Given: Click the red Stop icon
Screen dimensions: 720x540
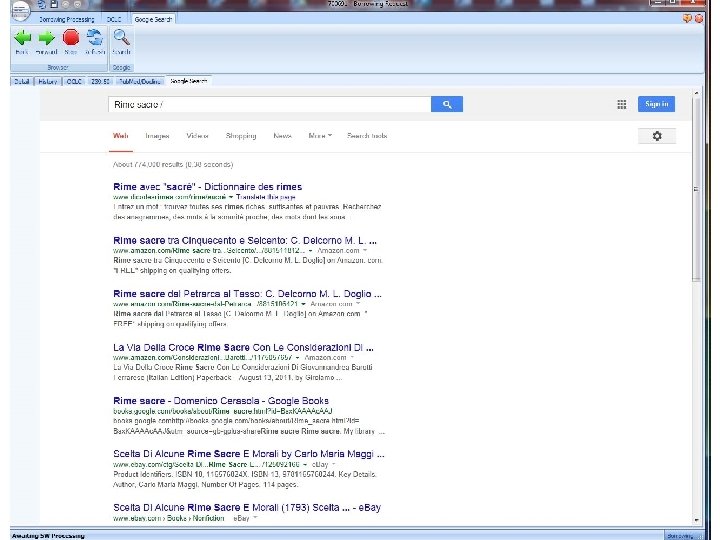Looking at the screenshot, I should (71, 38).
